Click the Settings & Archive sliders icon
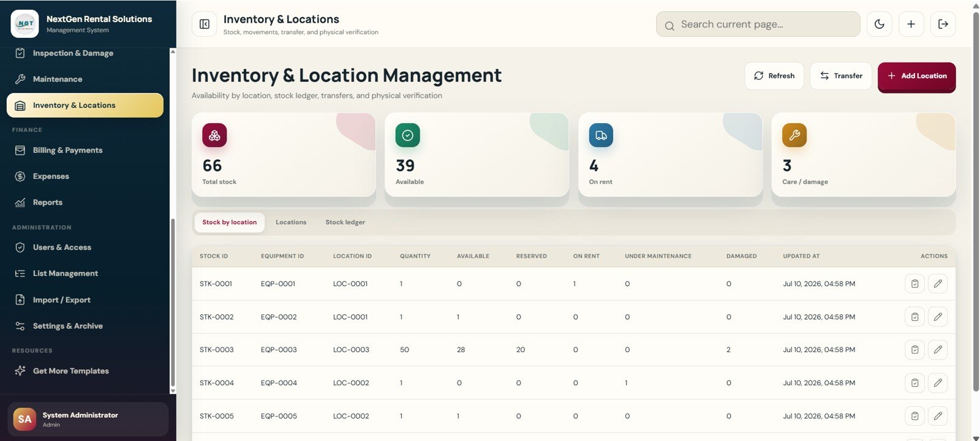Image resolution: width=980 pixels, height=441 pixels. tap(20, 326)
